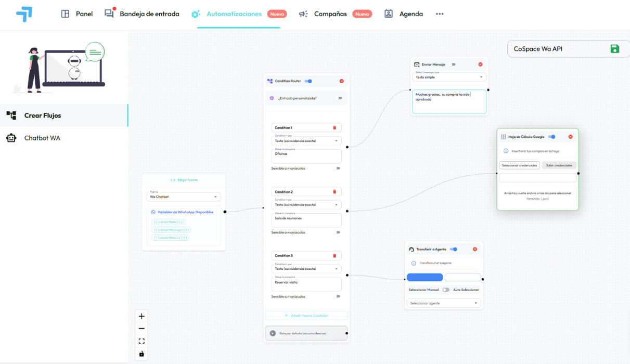630x364 pixels.
Task: Open the Fuente Wa Chatbot dropdown
Action: click(x=184, y=197)
